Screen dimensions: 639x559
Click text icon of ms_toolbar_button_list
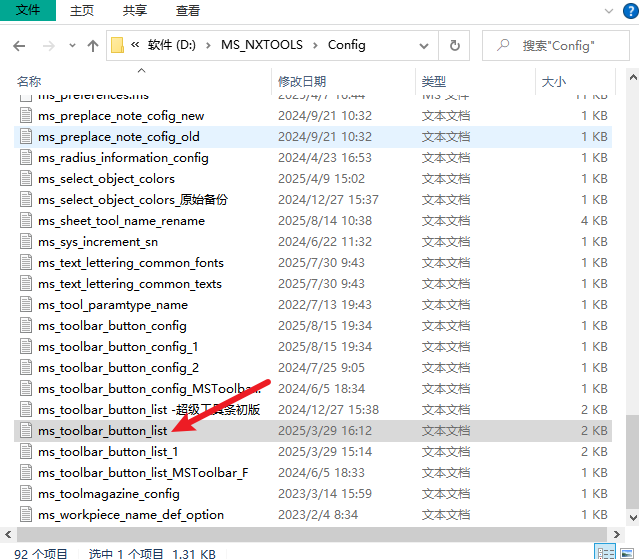pyautogui.click(x=26, y=431)
